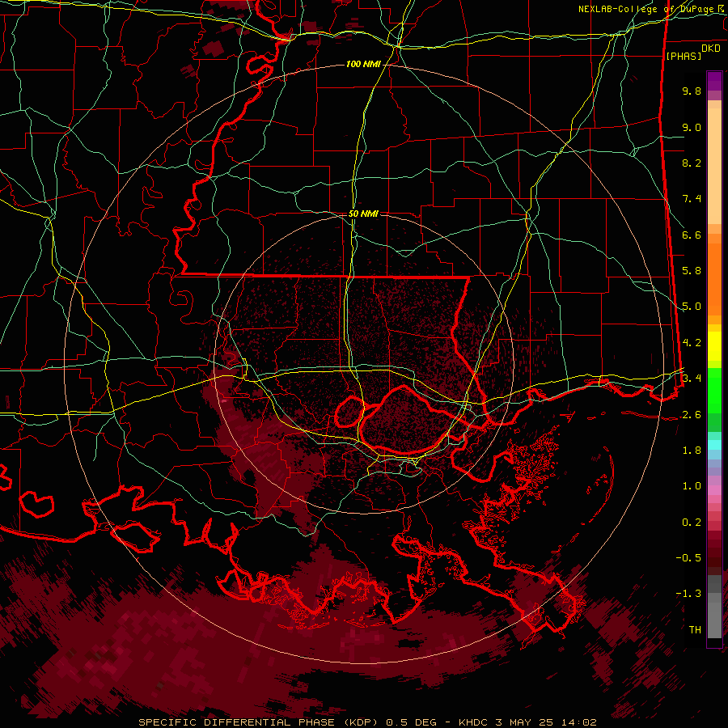Click the 0.2 scale label
728x728 pixels.
point(692,523)
